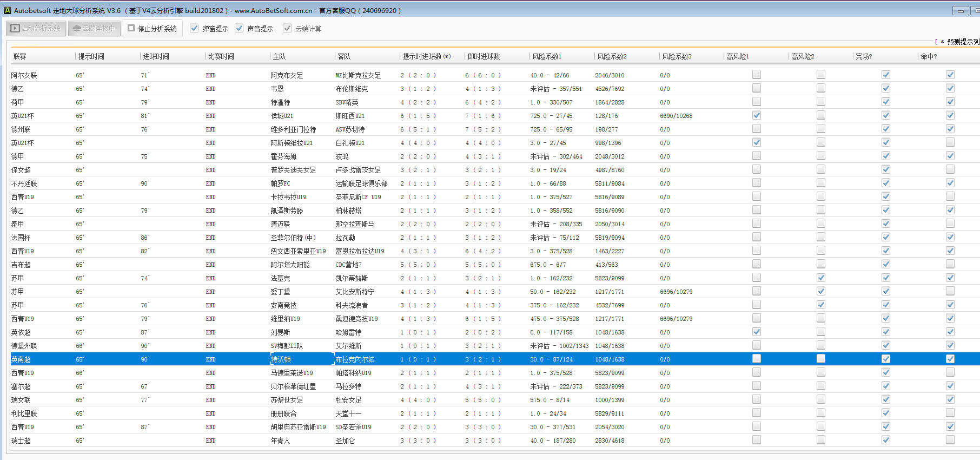The width and height of the screenshot is (980, 460).
Task: Click home team cell 特沃顿 in selected row
Action: click(x=281, y=359)
